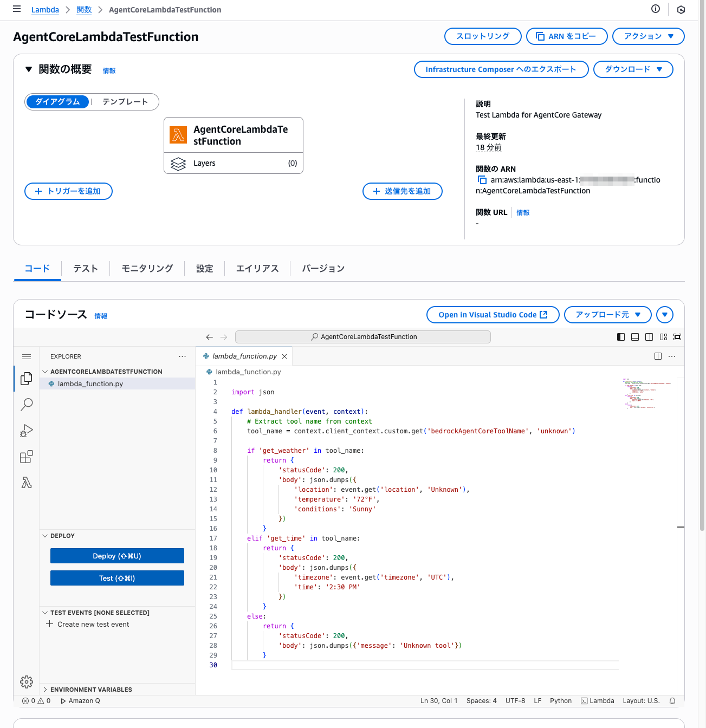Viewport: 706px width, 728px height.
Task: Switch to the バージョン tab
Action: pos(323,269)
